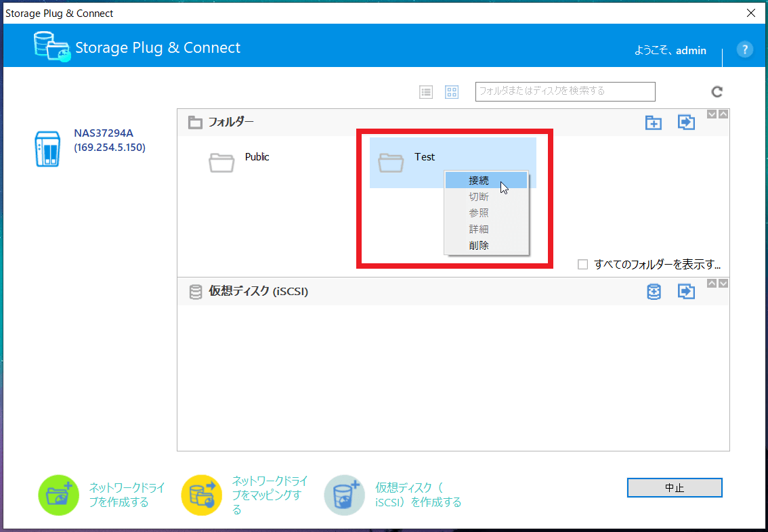Switch to list view icon
Image resolution: width=768 pixels, height=532 pixels.
coord(426,92)
